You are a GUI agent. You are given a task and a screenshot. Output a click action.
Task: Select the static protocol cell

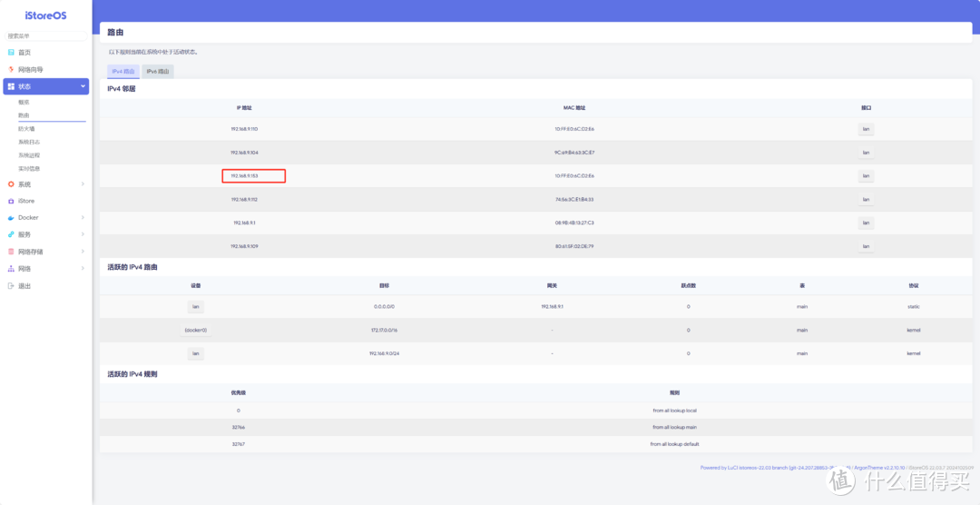click(x=913, y=307)
